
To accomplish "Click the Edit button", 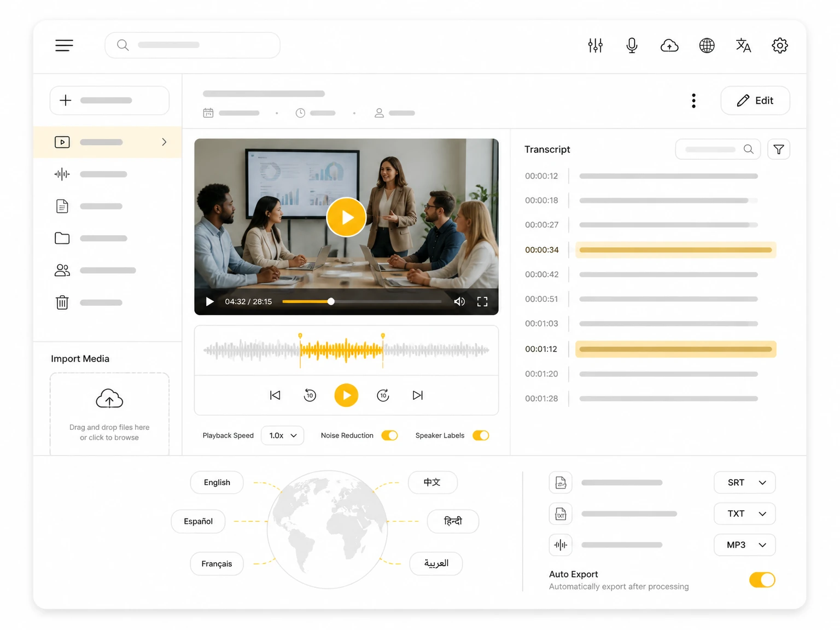I will [x=755, y=101].
